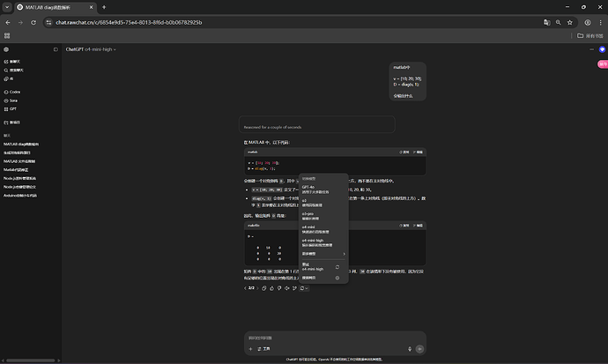Click the translate page icon in address bar
Image resolution: width=608 pixels, height=364 pixels.
coord(546,23)
